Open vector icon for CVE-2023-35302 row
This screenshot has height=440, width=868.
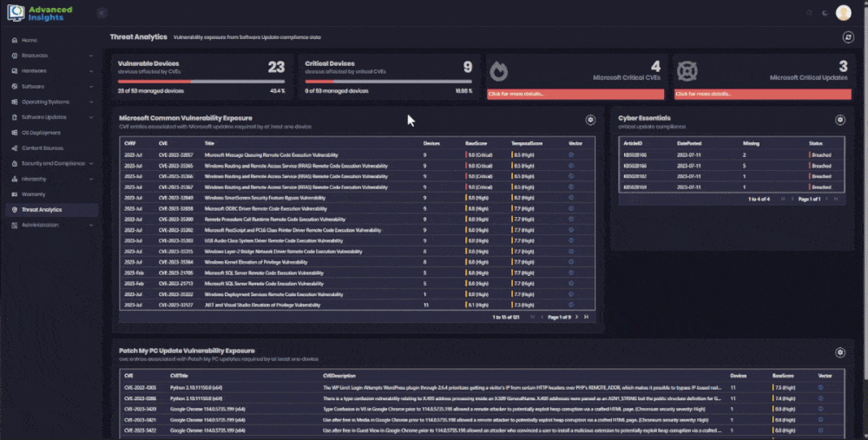point(571,230)
